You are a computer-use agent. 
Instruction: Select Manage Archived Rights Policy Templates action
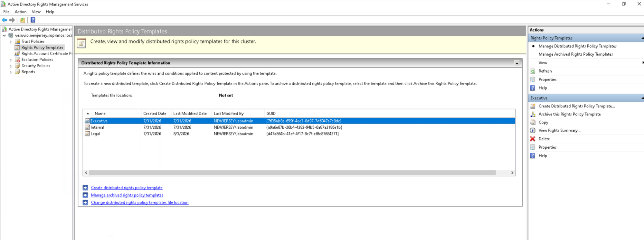[575, 54]
